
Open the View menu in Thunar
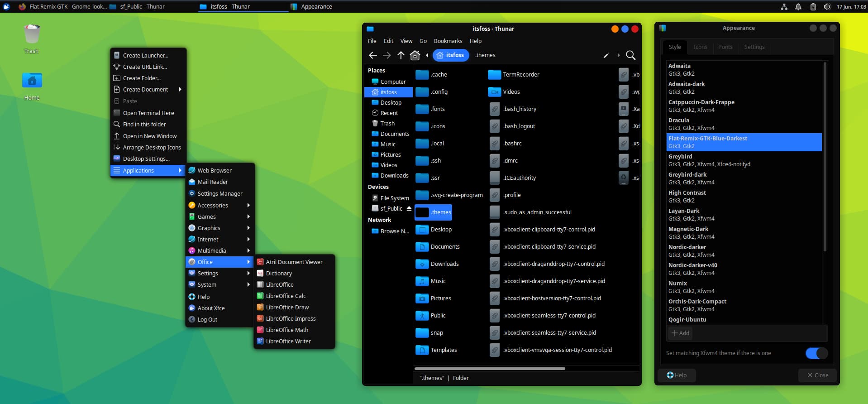coord(406,41)
